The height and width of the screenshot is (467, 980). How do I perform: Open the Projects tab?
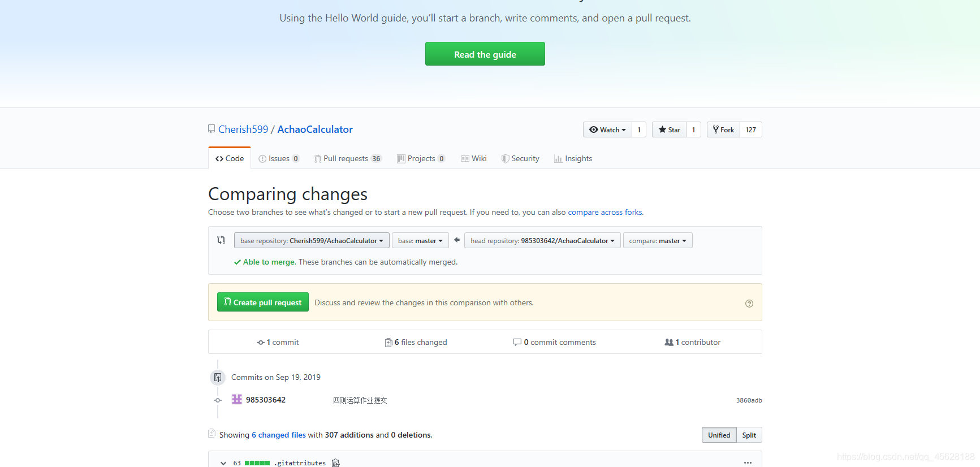[x=421, y=158]
